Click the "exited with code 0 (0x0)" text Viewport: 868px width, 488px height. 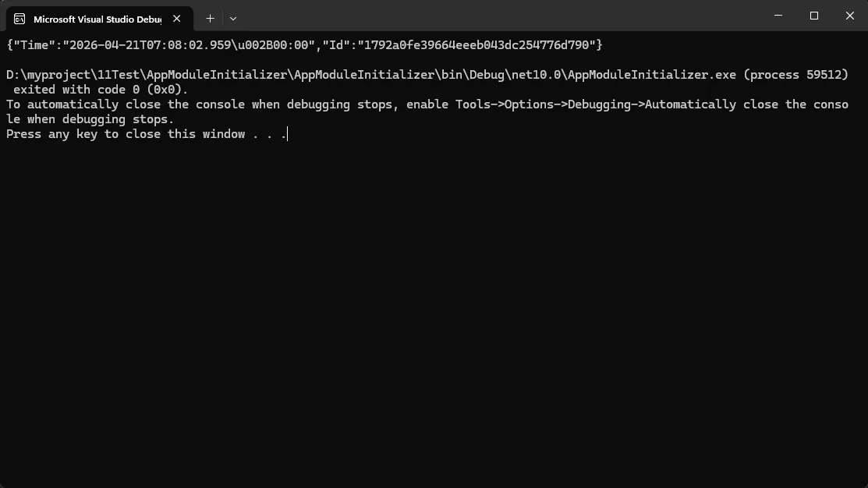pyautogui.click(x=100, y=90)
